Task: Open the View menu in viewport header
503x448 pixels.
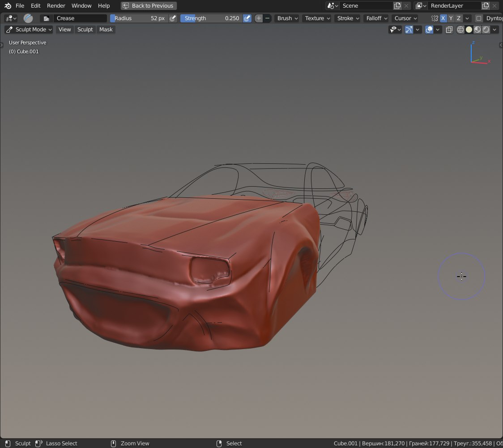Action: pyautogui.click(x=64, y=30)
